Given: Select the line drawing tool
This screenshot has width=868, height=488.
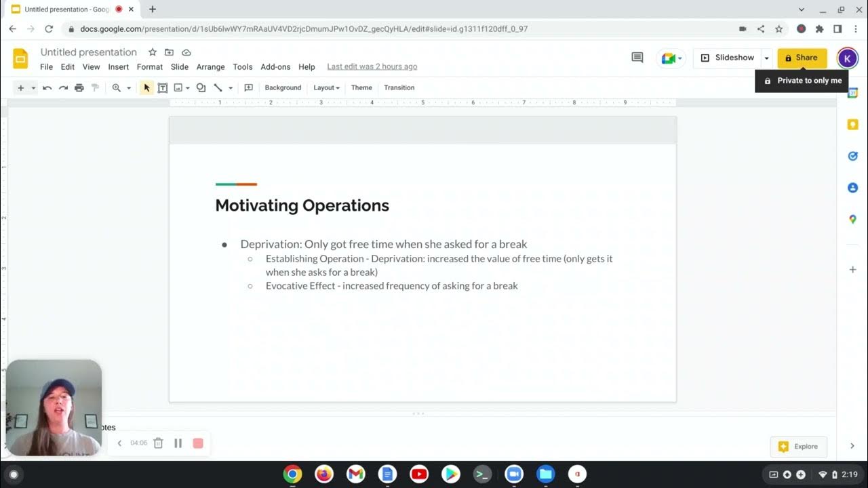Looking at the screenshot, I should 218,87.
